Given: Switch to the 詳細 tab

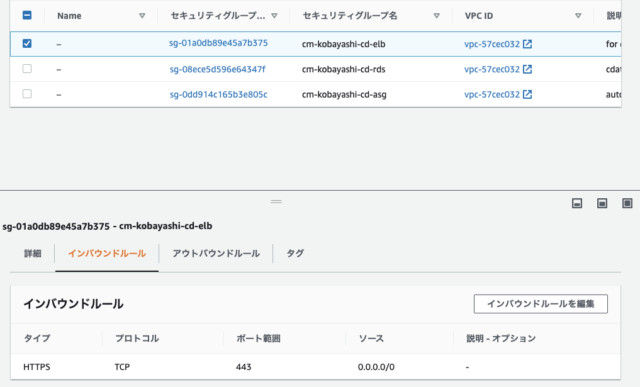Looking at the screenshot, I should 33,254.
